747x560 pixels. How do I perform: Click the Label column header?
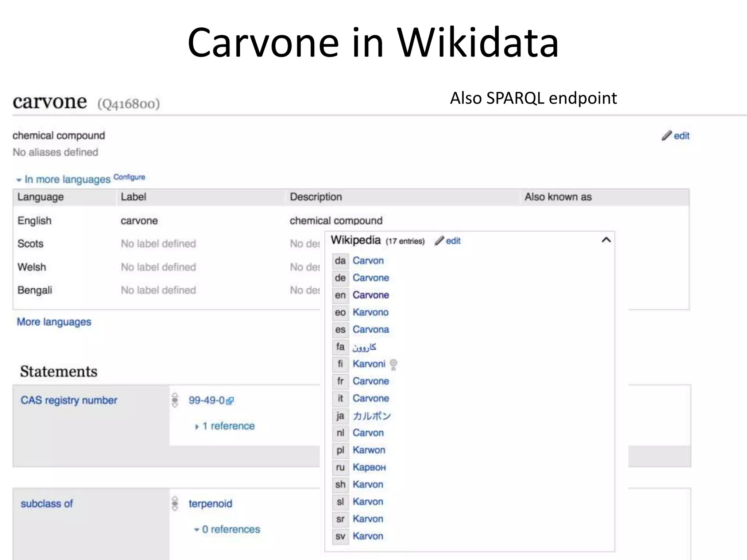133,197
